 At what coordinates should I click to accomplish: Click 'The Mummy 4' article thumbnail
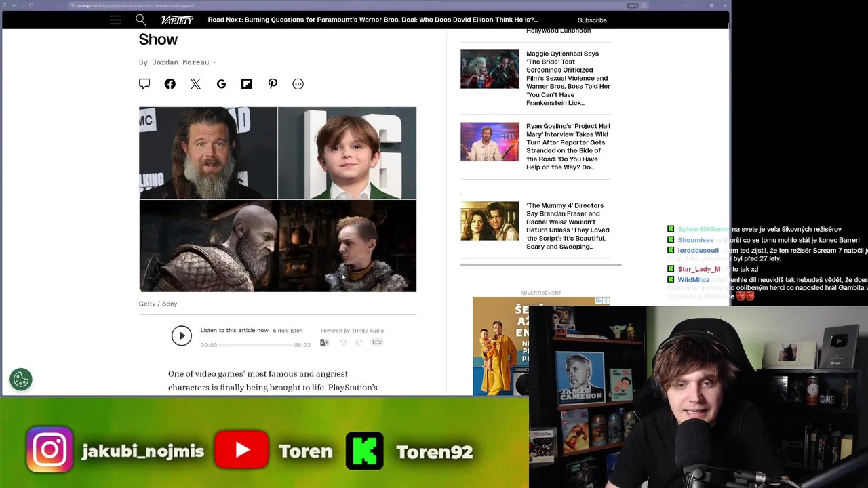pyautogui.click(x=490, y=221)
